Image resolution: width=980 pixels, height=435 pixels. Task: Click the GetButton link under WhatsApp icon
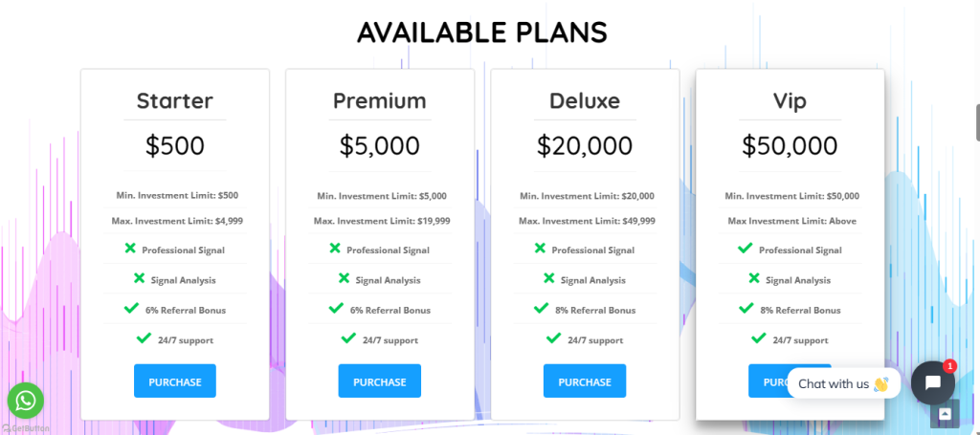coord(26,428)
